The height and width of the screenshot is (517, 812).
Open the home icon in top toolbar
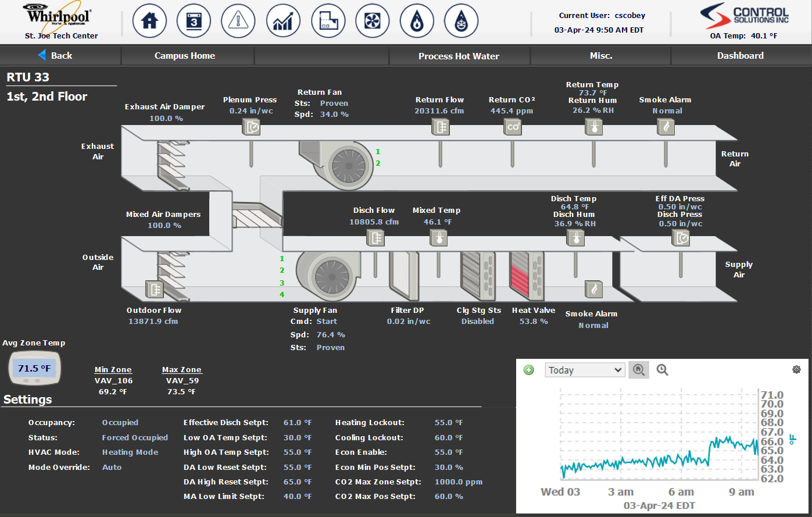point(149,21)
